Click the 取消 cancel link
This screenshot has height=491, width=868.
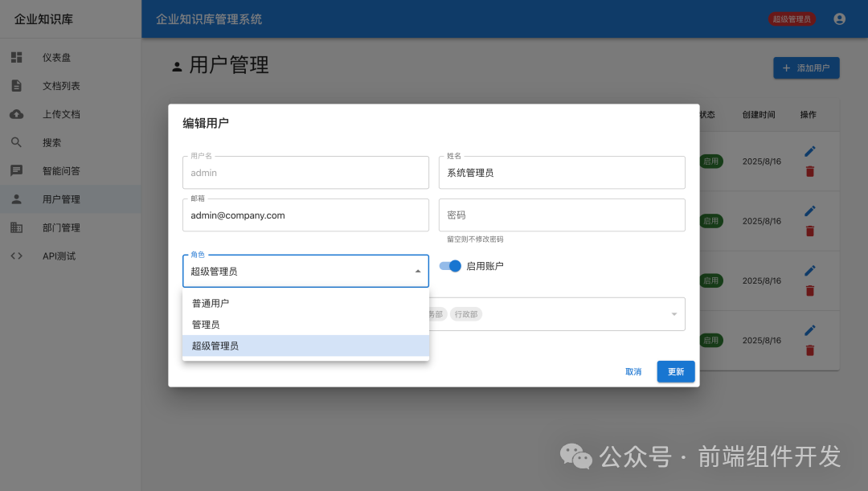click(x=633, y=371)
